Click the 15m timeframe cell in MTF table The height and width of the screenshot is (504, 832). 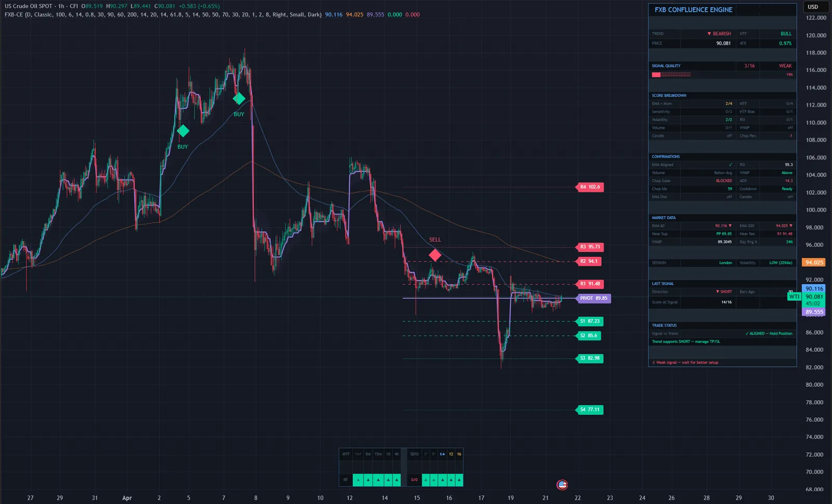click(x=378, y=454)
